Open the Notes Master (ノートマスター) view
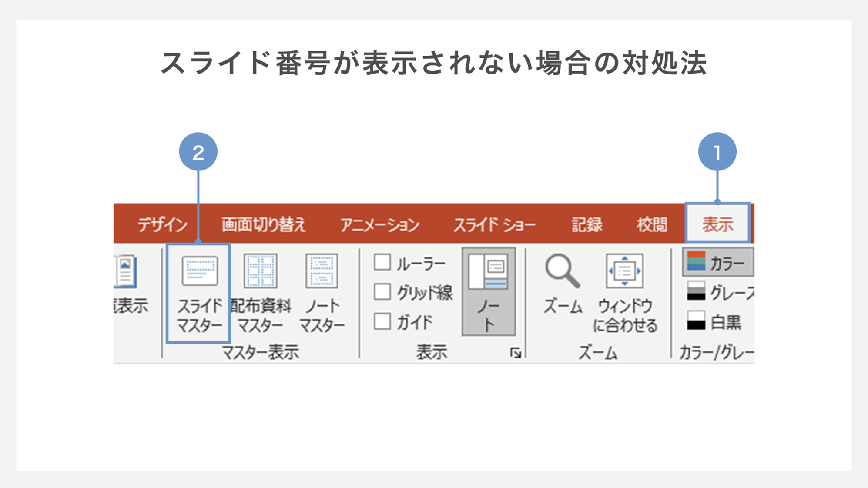Image resolution: width=868 pixels, height=488 pixels. pos(322,294)
